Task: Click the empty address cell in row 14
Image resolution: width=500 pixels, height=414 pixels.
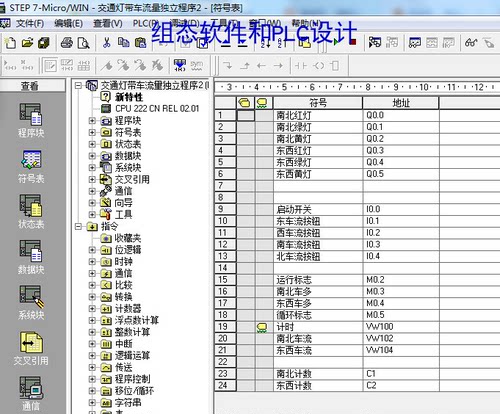Action: click(401, 268)
